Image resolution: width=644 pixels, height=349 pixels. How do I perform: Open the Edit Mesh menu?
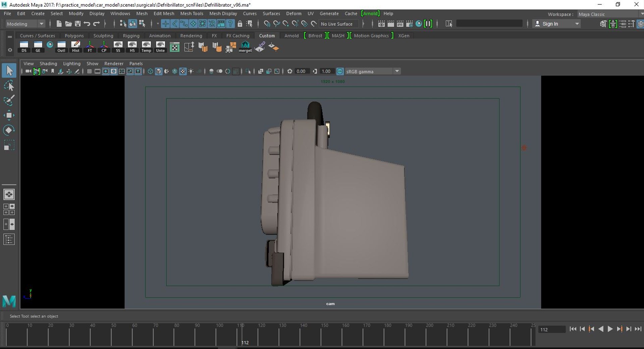click(x=164, y=13)
